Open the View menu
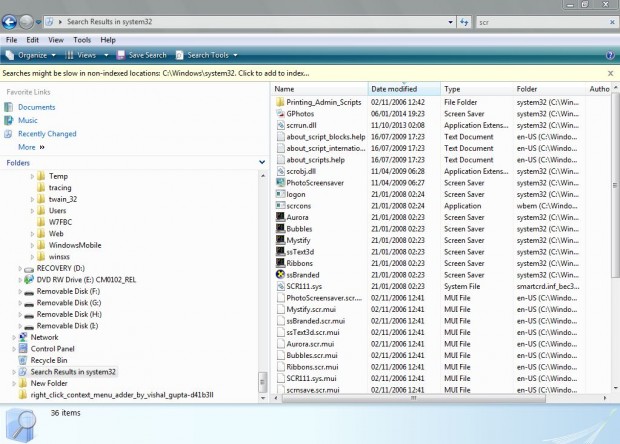Image resolution: width=620 pixels, height=444 pixels. tap(56, 40)
